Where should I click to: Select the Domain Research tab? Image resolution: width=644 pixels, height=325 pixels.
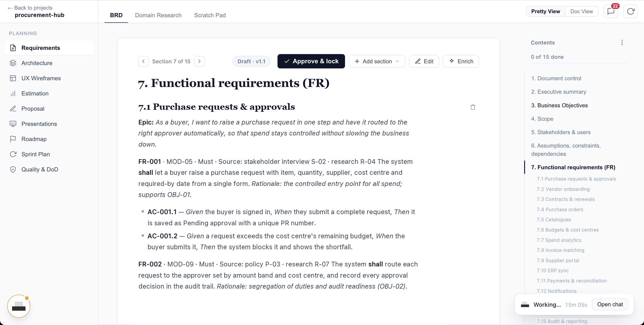click(x=158, y=15)
